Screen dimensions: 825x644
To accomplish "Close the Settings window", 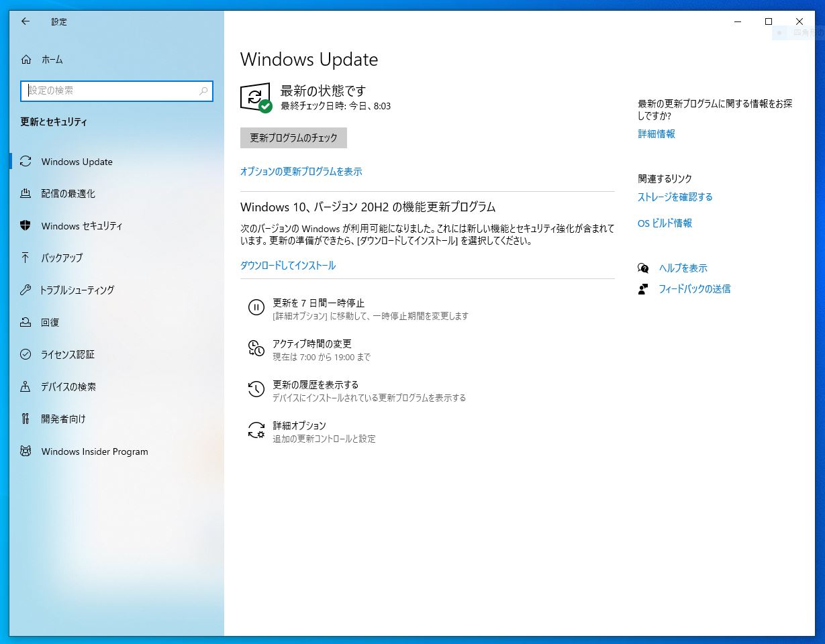I will [799, 21].
